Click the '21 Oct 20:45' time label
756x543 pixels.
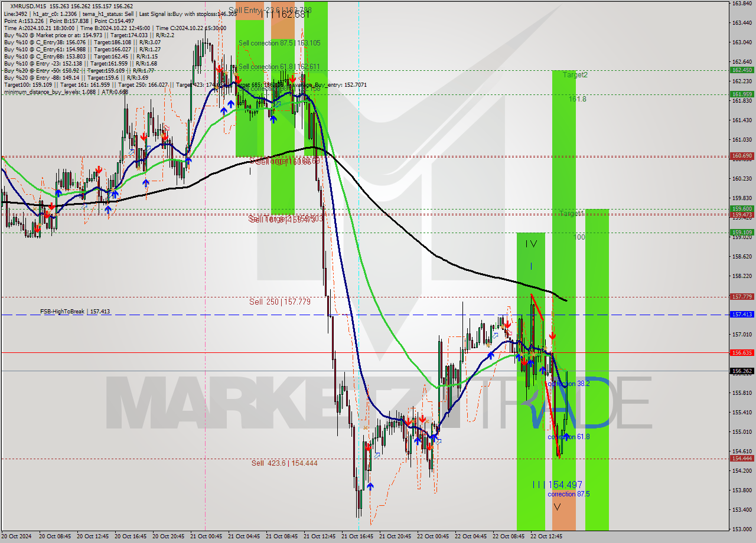pyautogui.click(x=395, y=537)
